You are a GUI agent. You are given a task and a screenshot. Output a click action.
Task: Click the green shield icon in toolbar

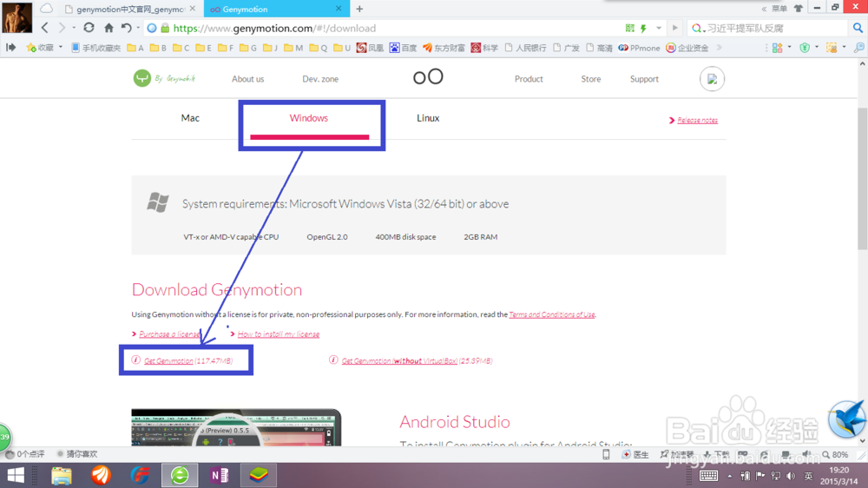[805, 48]
